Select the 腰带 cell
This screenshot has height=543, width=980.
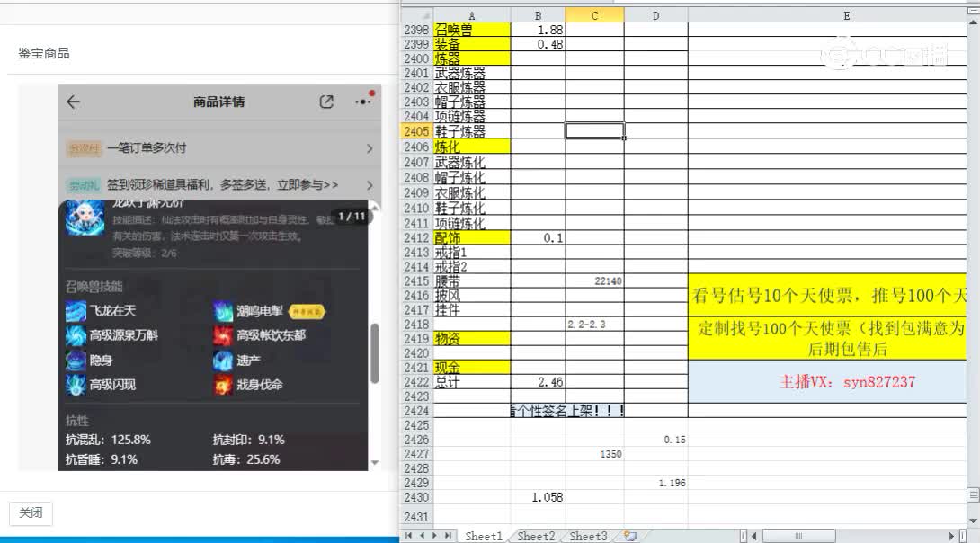[472, 281]
